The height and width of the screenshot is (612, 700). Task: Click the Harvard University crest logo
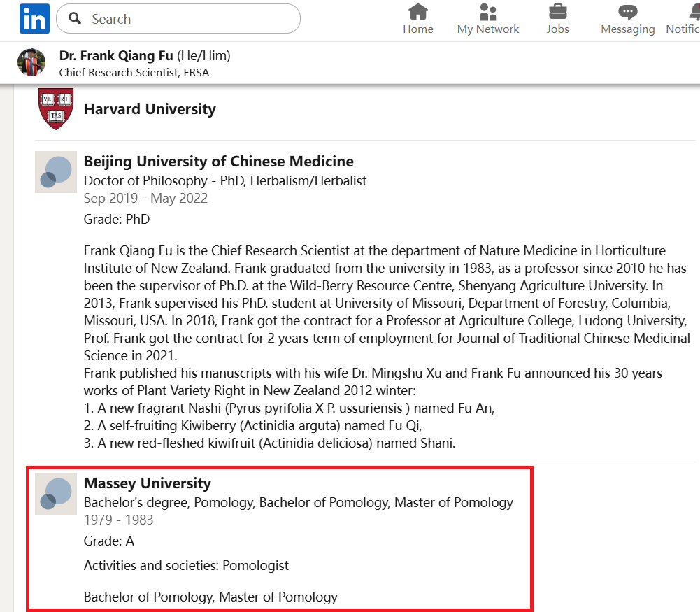[x=56, y=109]
